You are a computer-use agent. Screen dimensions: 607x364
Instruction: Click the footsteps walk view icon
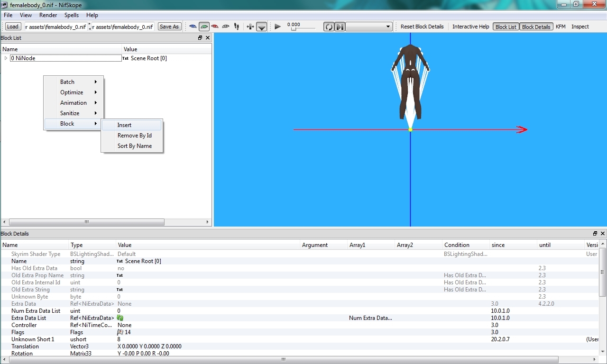[237, 27]
